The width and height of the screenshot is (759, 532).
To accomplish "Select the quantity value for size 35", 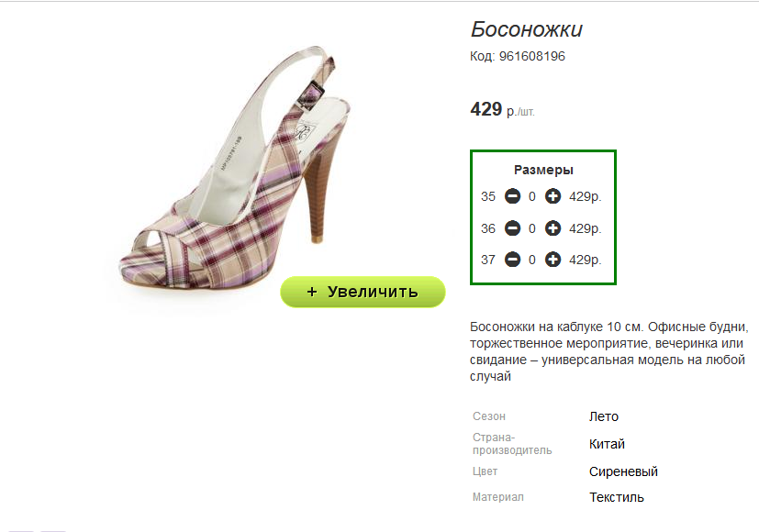I will tap(532, 197).
